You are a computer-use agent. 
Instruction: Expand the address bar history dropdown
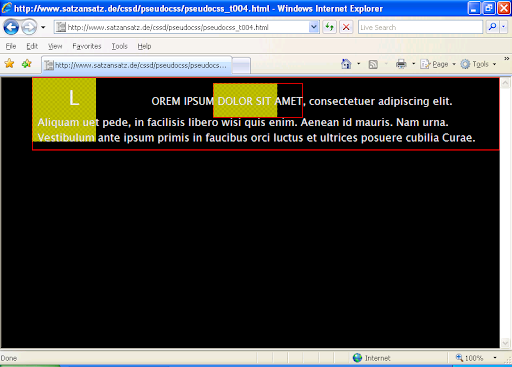(x=314, y=27)
